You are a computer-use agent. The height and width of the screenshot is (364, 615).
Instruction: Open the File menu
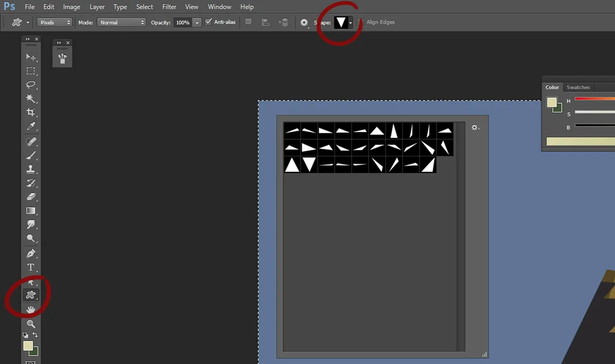[30, 7]
